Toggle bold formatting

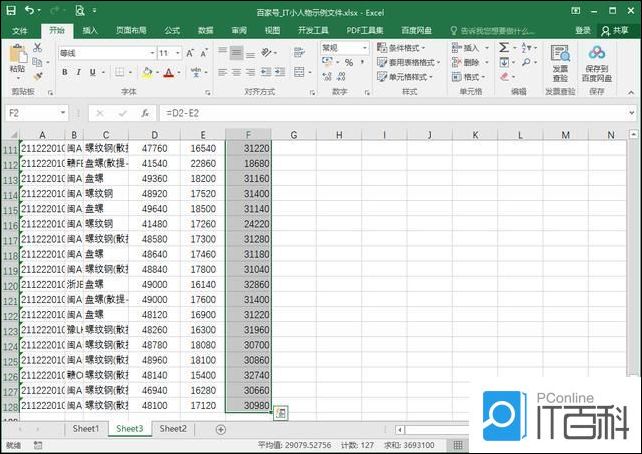pyautogui.click(x=64, y=72)
